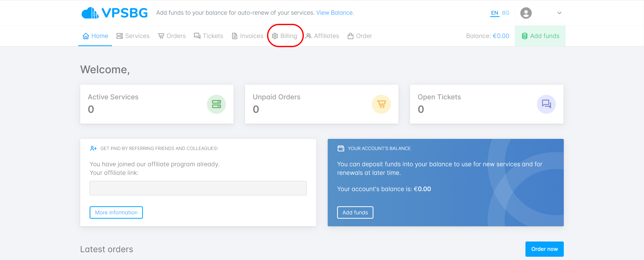Switch language to EN
Screen dimensions: 644x260
click(494, 13)
